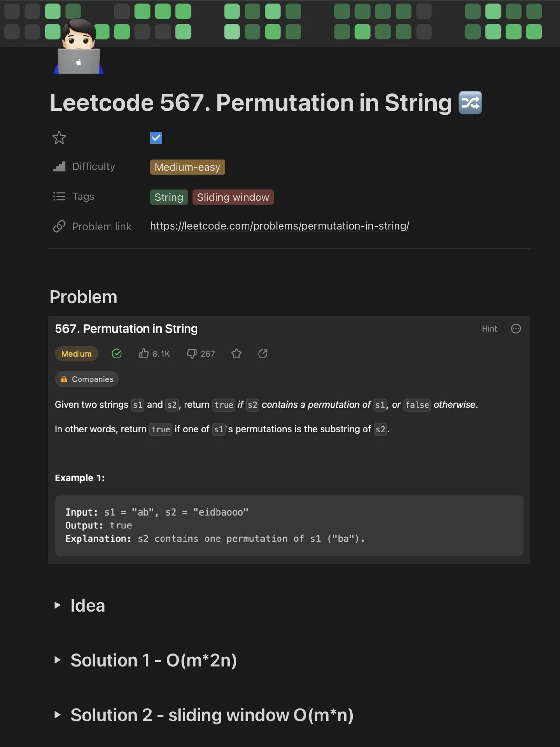Click the Medium-easy difficulty tag
This screenshot has height=747, width=560.
(x=187, y=167)
